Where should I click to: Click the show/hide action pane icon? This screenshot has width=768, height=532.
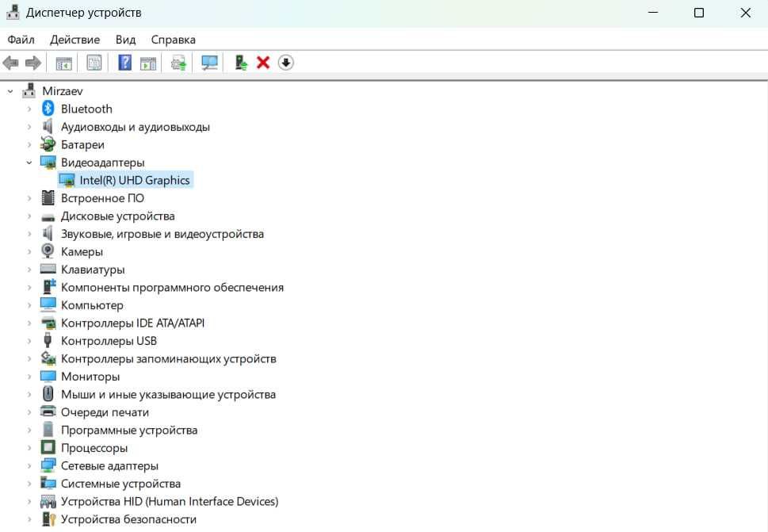tap(148, 63)
